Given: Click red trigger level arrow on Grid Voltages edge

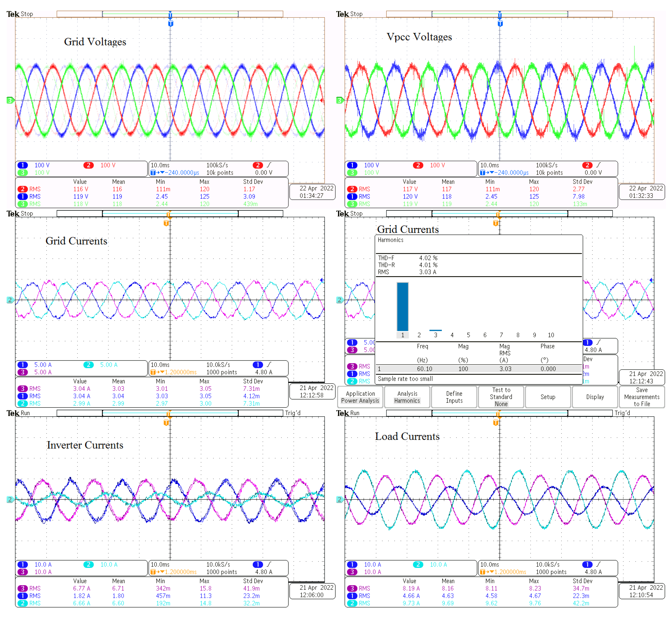Looking at the screenshot, I should coord(322,100).
